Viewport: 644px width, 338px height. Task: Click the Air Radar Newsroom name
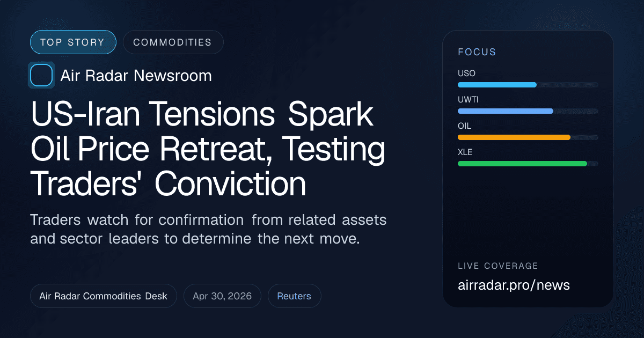[136, 76]
